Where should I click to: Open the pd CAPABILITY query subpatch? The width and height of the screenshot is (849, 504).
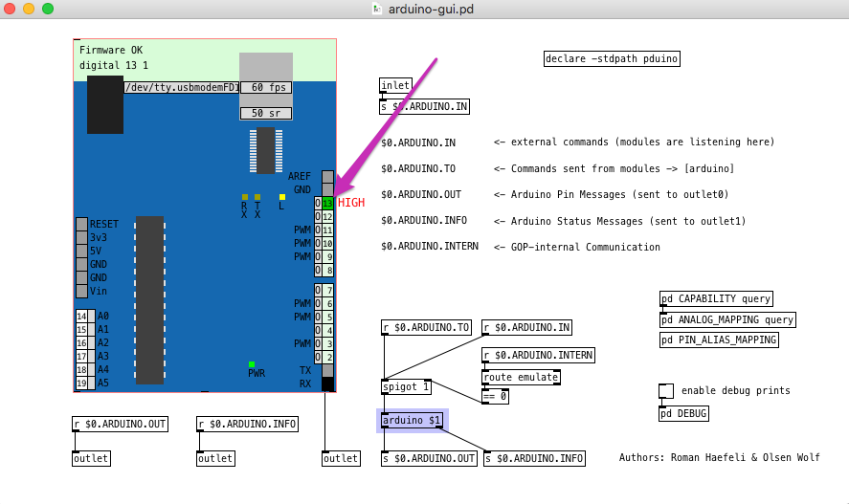(716, 298)
